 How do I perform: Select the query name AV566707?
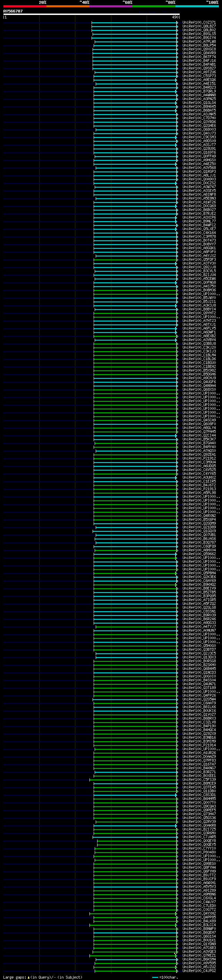13,11
